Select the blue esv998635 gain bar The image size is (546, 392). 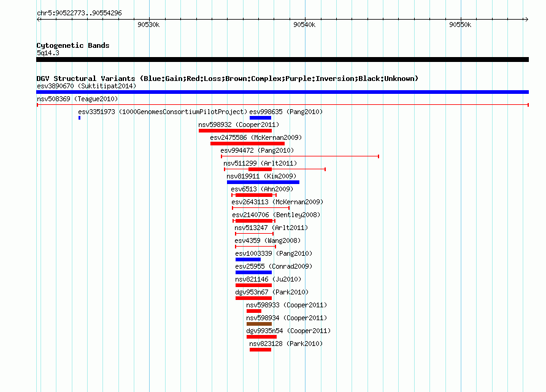click(260, 118)
